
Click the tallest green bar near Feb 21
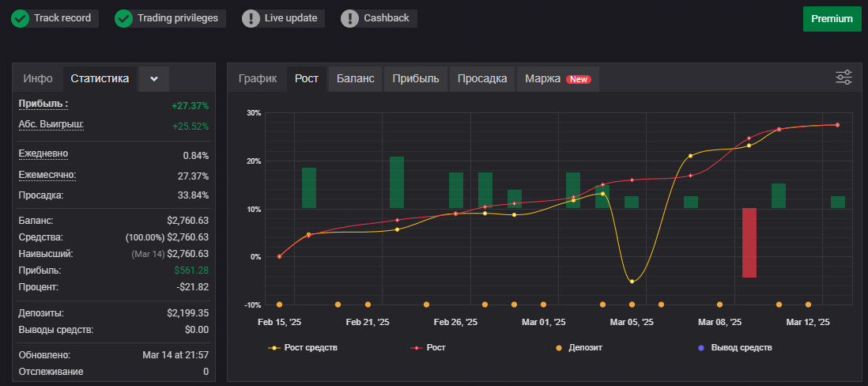coord(397,182)
